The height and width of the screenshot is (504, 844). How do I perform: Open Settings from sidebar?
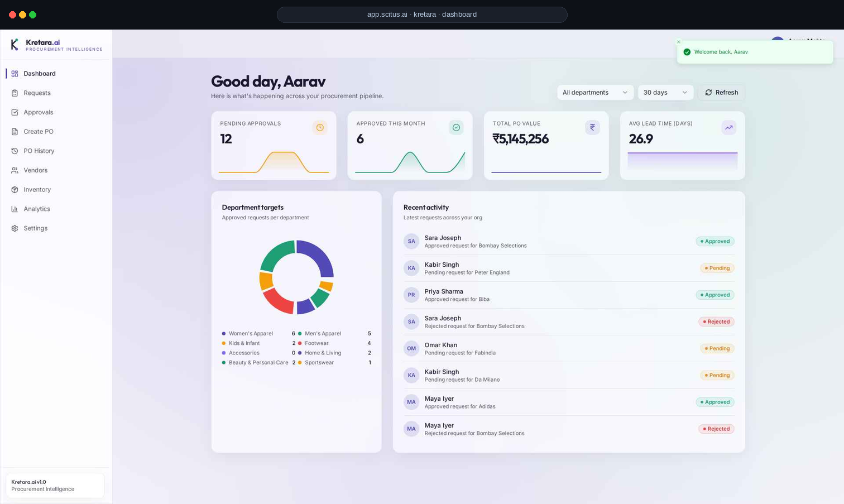click(x=56, y=228)
